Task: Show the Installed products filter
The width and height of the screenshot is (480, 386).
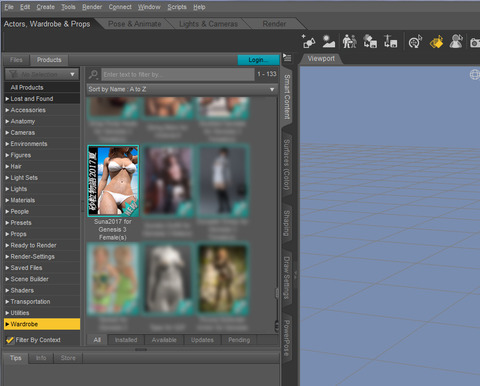Action: coord(126,340)
